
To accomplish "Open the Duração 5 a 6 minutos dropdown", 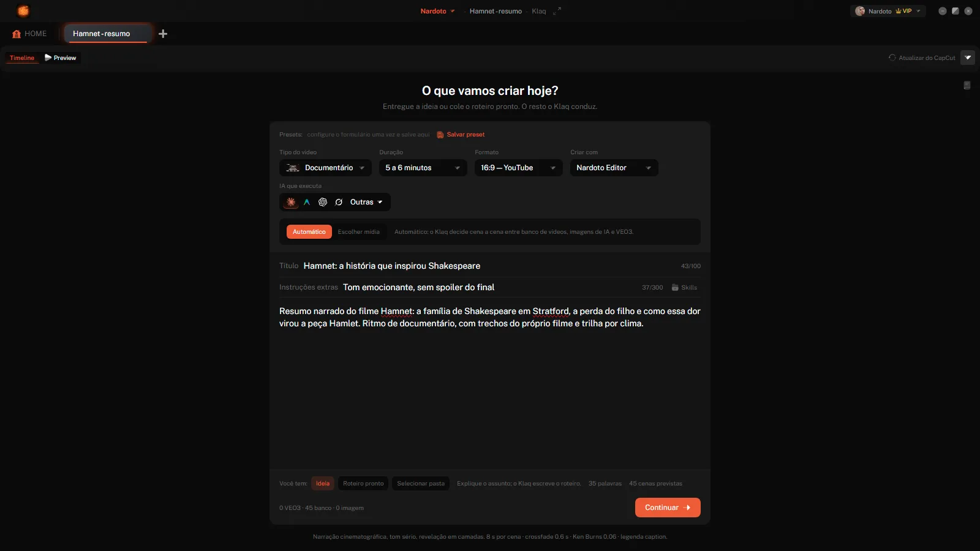I will point(423,168).
